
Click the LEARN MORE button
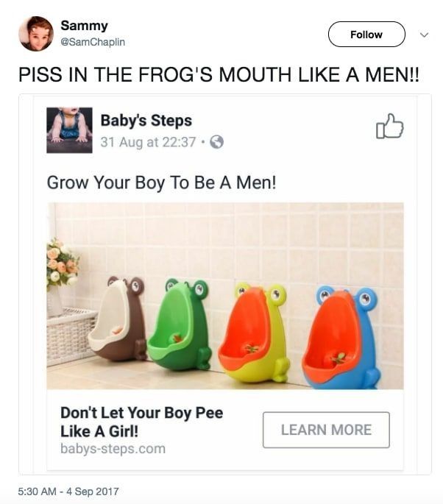click(326, 430)
